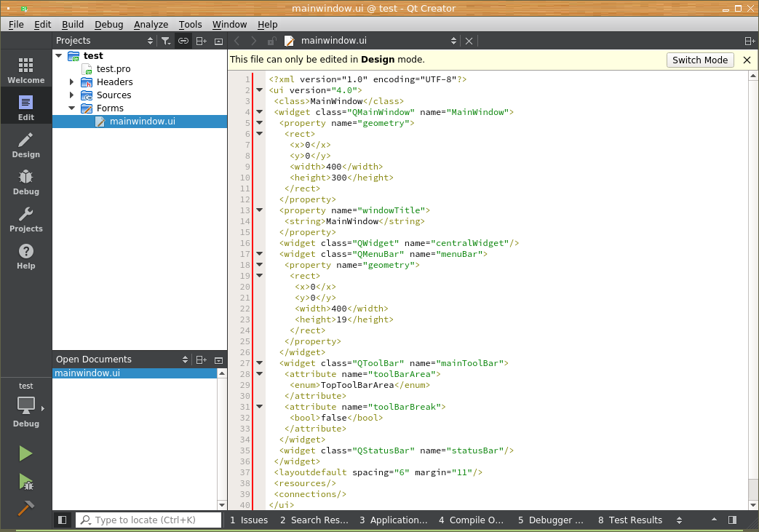Open the Welcome mode
The width and height of the screenshot is (759, 532).
pyautogui.click(x=26, y=71)
